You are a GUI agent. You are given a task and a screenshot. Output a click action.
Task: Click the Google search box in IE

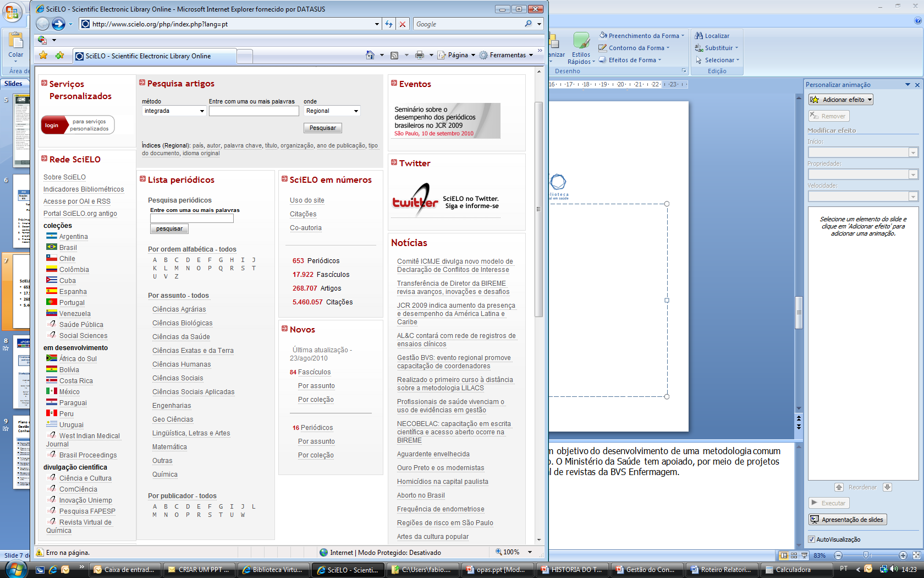pyautogui.click(x=468, y=24)
